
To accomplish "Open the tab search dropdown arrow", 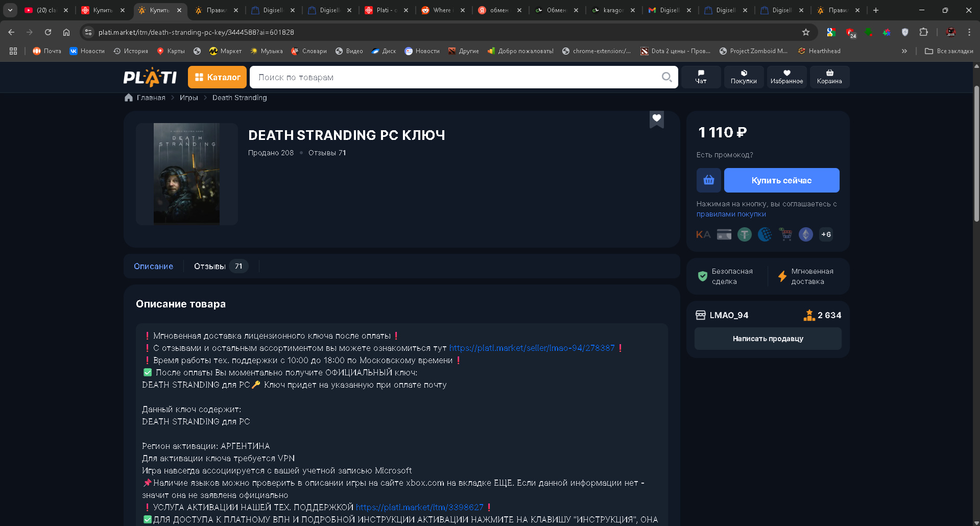I will click(10, 10).
